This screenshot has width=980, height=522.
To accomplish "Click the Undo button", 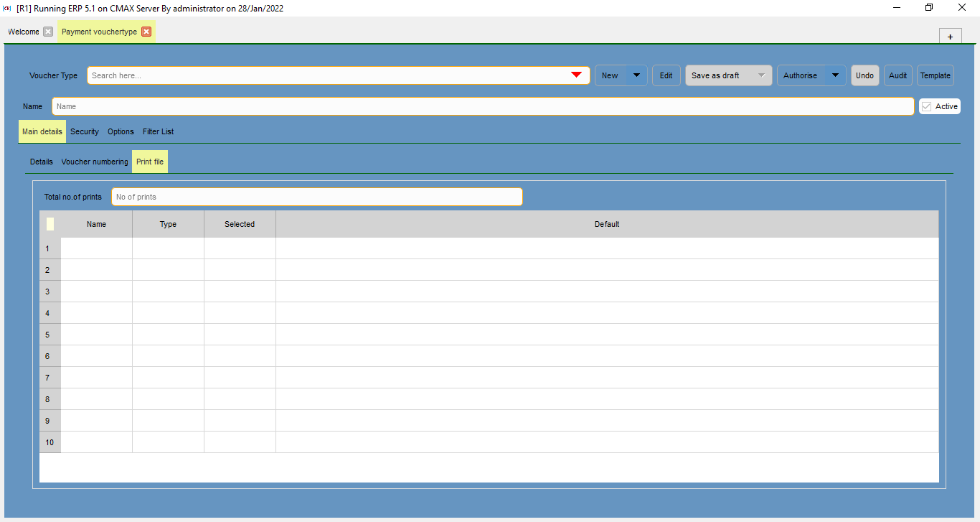I will (x=865, y=75).
